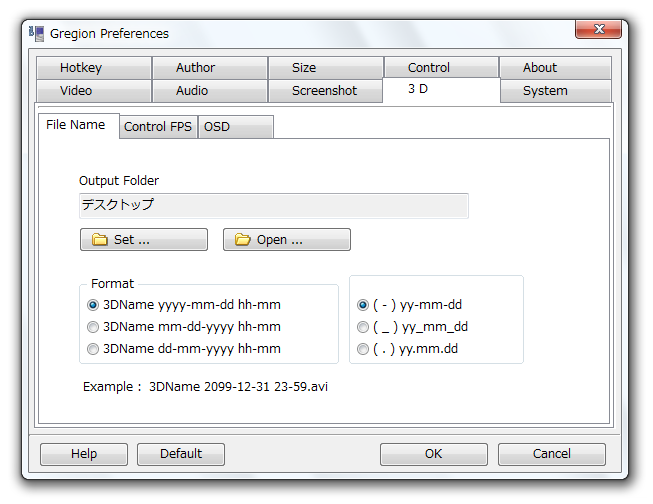Switch to Control FPS sub-tab
The width and height of the screenshot is (653, 504).
point(158,127)
